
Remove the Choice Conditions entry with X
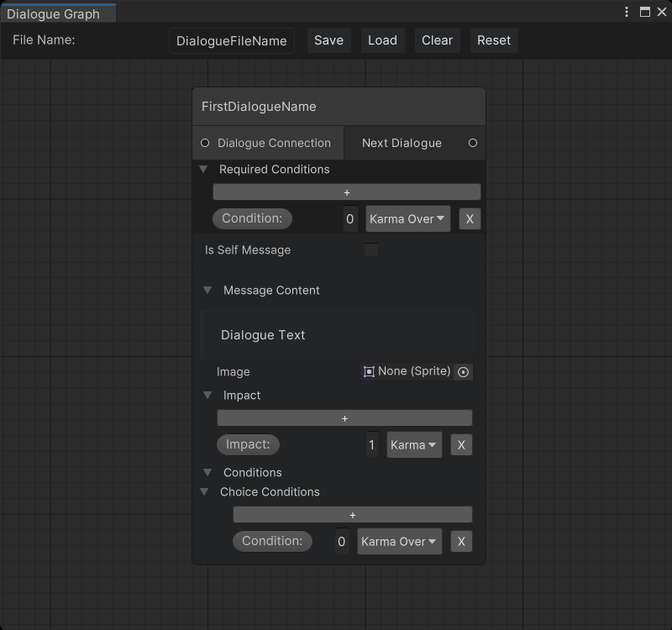click(x=460, y=542)
